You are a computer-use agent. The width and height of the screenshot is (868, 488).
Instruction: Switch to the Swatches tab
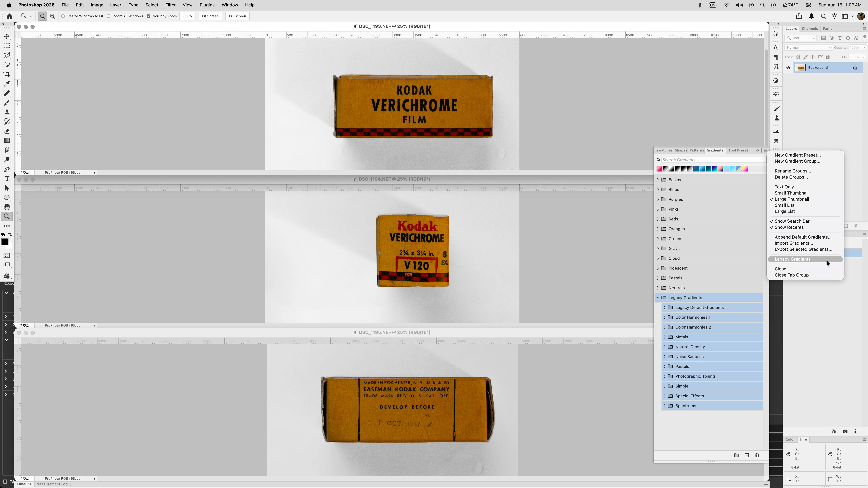[x=664, y=150]
